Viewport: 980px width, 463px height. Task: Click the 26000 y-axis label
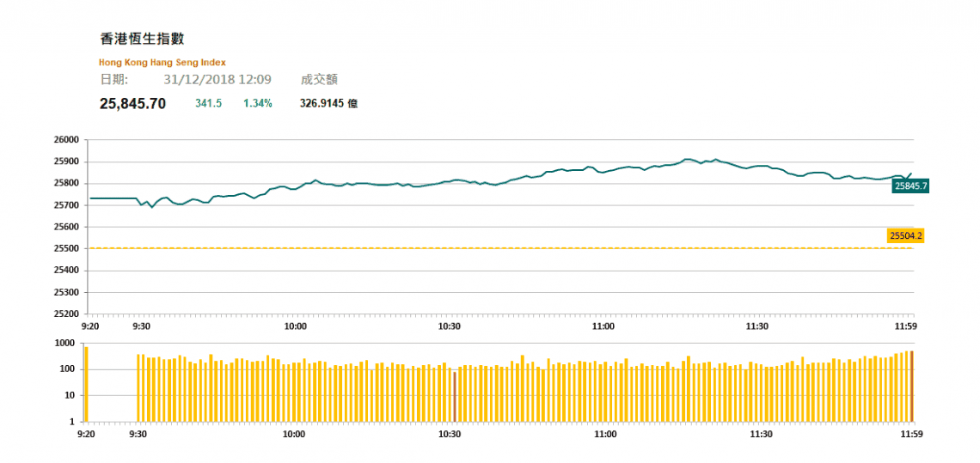[x=66, y=140]
